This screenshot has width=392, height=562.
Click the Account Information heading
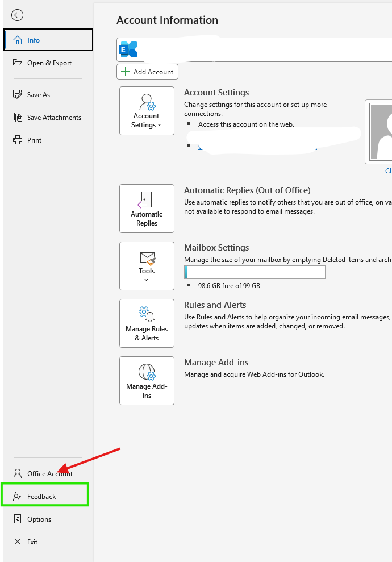coord(168,20)
